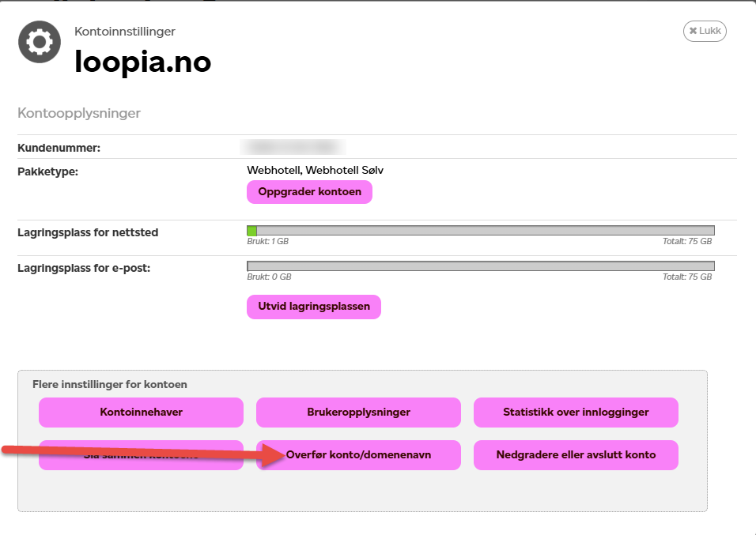Open Statistikk over innlogginger
The height and width of the screenshot is (535, 756).
click(x=576, y=412)
